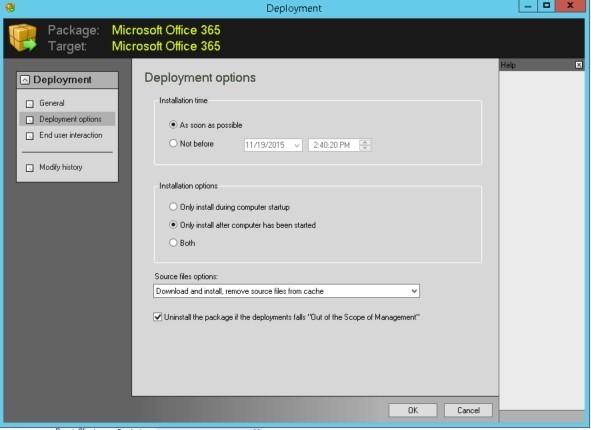Select As soon as possible radio

pos(173,124)
